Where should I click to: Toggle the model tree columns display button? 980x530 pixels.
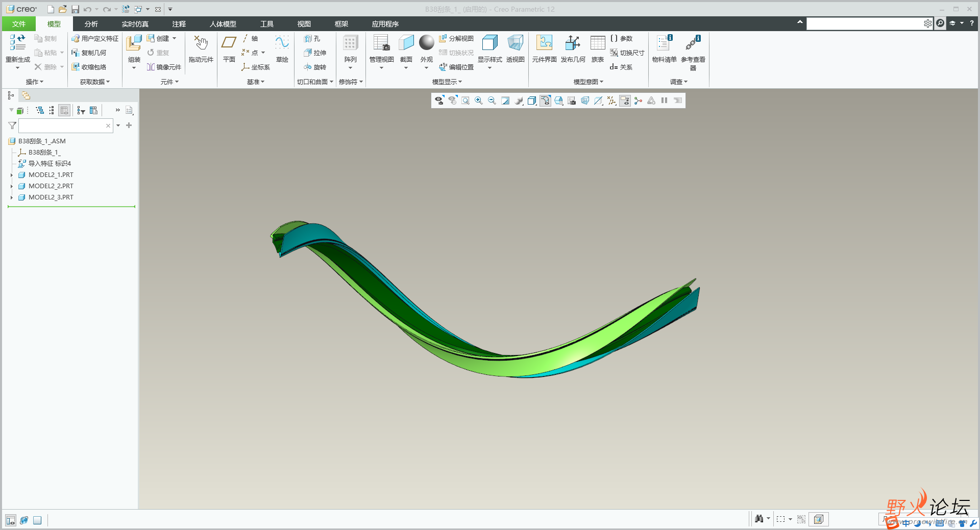click(x=64, y=110)
